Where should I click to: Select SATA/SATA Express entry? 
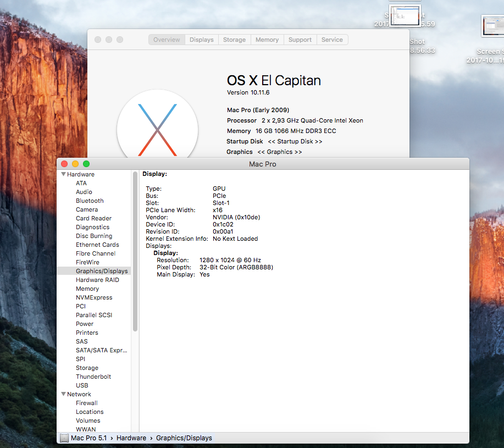(101, 350)
